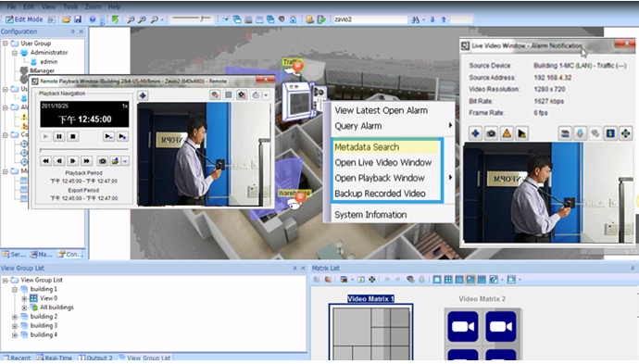Click the save disk icon in main toolbar

pos(78,19)
